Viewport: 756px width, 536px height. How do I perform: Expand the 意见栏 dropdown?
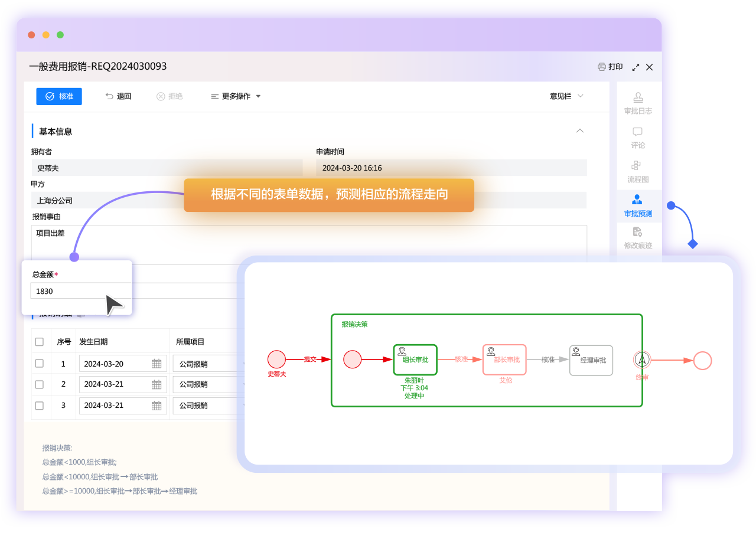(565, 96)
